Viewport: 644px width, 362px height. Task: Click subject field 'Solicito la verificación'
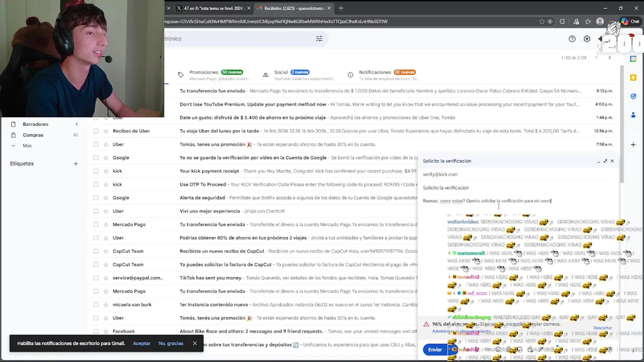446,188
